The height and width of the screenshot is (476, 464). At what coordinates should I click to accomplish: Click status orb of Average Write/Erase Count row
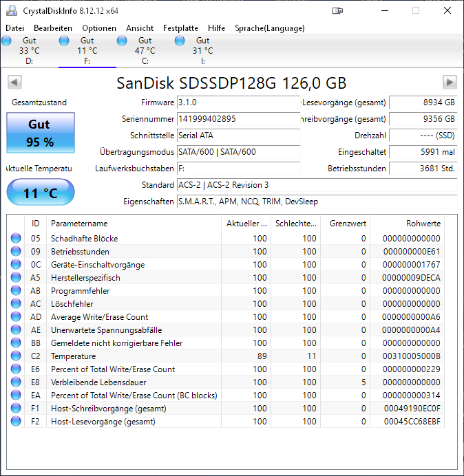pyautogui.click(x=16, y=316)
